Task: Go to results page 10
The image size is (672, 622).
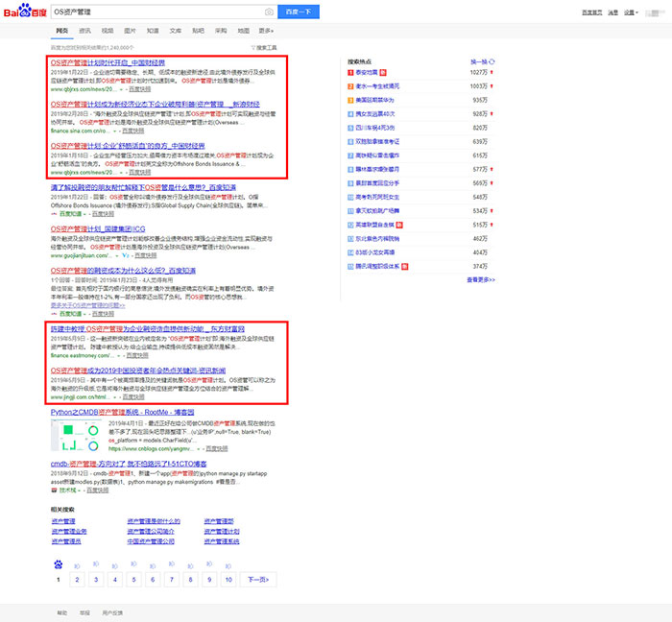Action: (228, 580)
